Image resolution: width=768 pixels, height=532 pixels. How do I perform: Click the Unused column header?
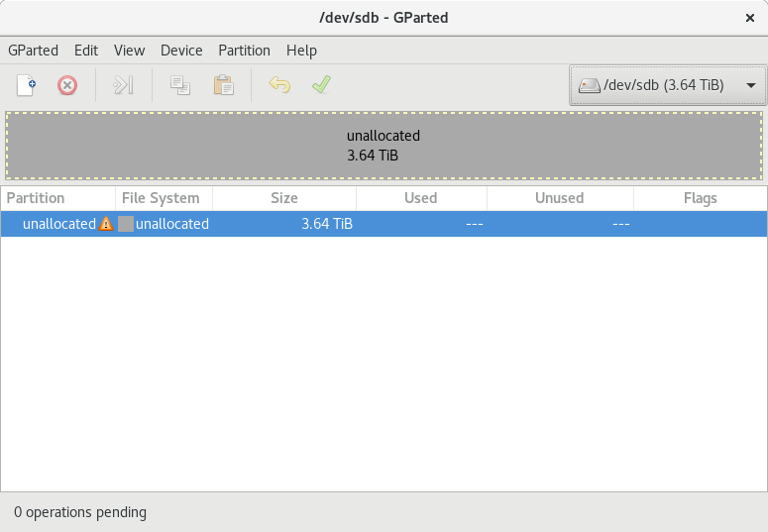point(560,198)
